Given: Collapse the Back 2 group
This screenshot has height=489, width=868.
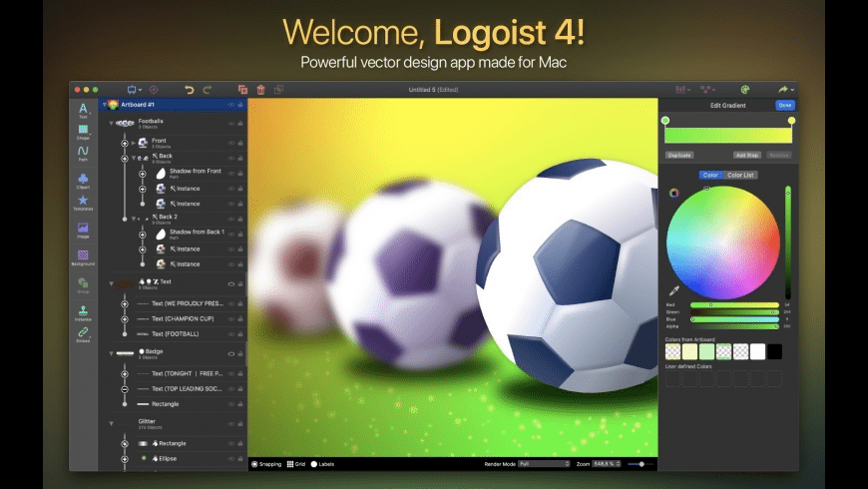Looking at the screenshot, I should (x=134, y=219).
